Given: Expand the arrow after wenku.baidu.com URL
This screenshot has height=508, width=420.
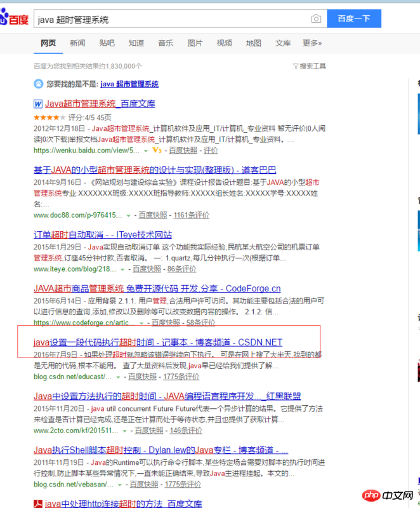Looking at the screenshot, I should (146, 150).
